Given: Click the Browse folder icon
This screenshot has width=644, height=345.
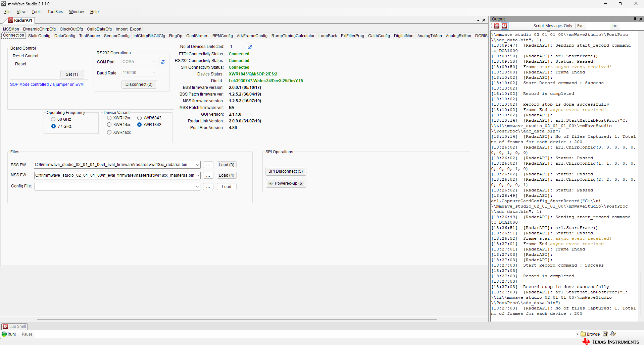Looking at the screenshot, I should click(583, 334).
